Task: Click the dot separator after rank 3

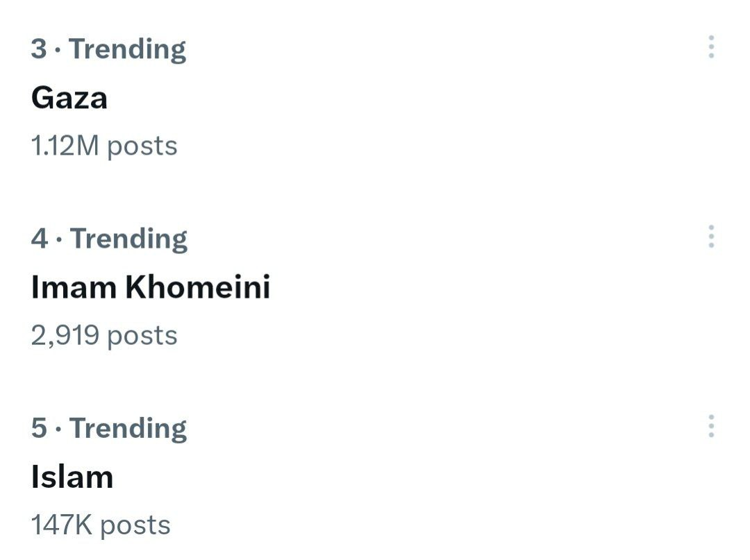Action: pos(58,49)
